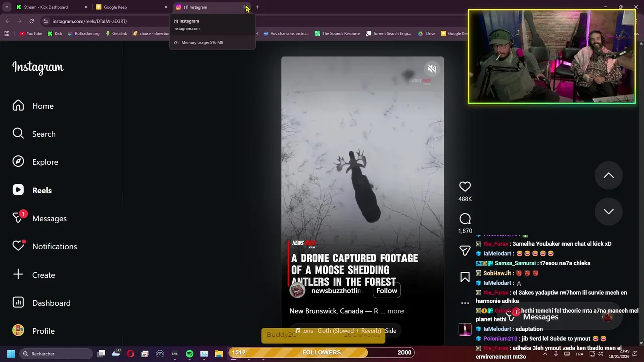Image resolution: width=644 pixels, height=362 pixels.
Task: Open the weather widget showing 16°
Action: tap(116, 354)
